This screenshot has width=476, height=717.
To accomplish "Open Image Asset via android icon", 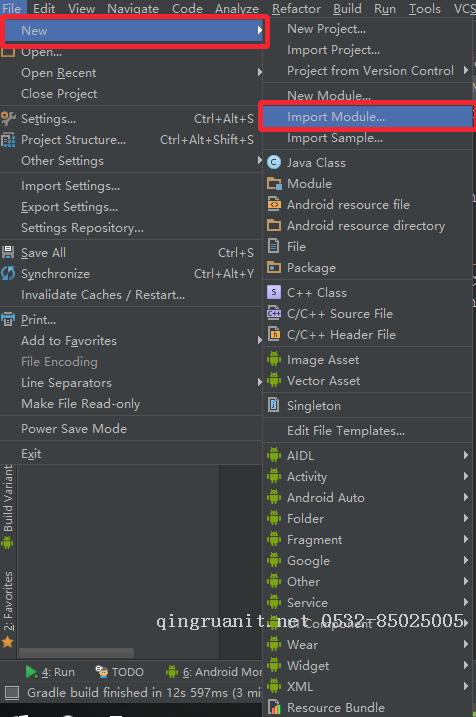I will (x=274, y=359).
